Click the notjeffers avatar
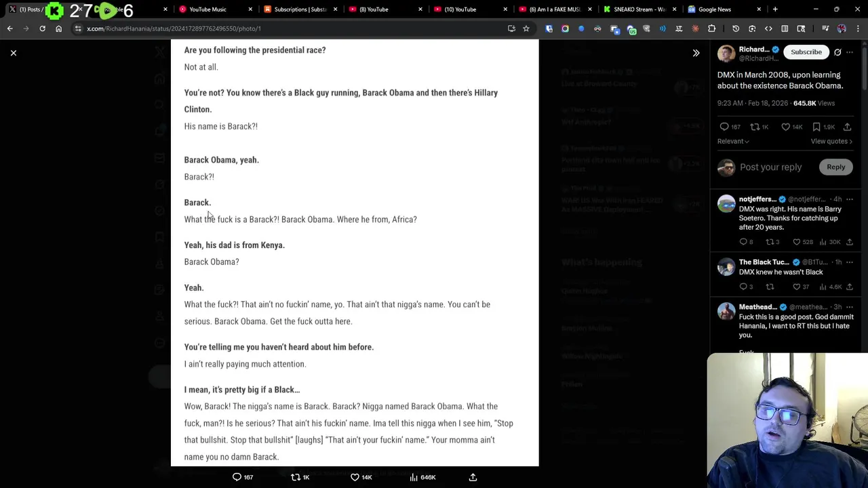The width and height of the screenshot is (868, 488). [726, 204]
